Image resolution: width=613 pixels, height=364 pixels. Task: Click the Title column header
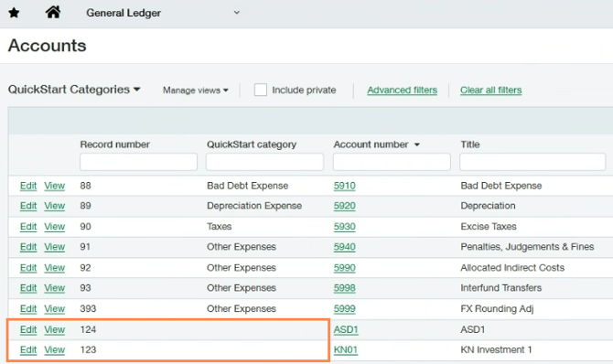coord(470,145)
